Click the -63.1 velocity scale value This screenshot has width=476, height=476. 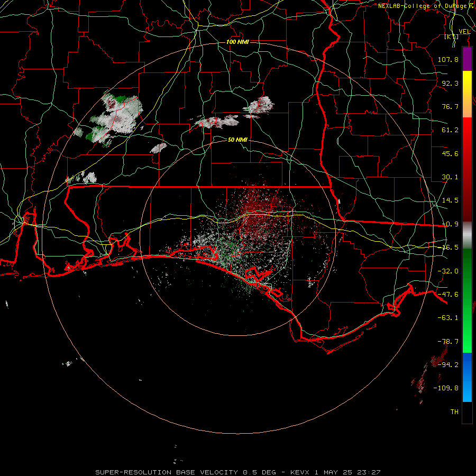(x=448, y=318)
